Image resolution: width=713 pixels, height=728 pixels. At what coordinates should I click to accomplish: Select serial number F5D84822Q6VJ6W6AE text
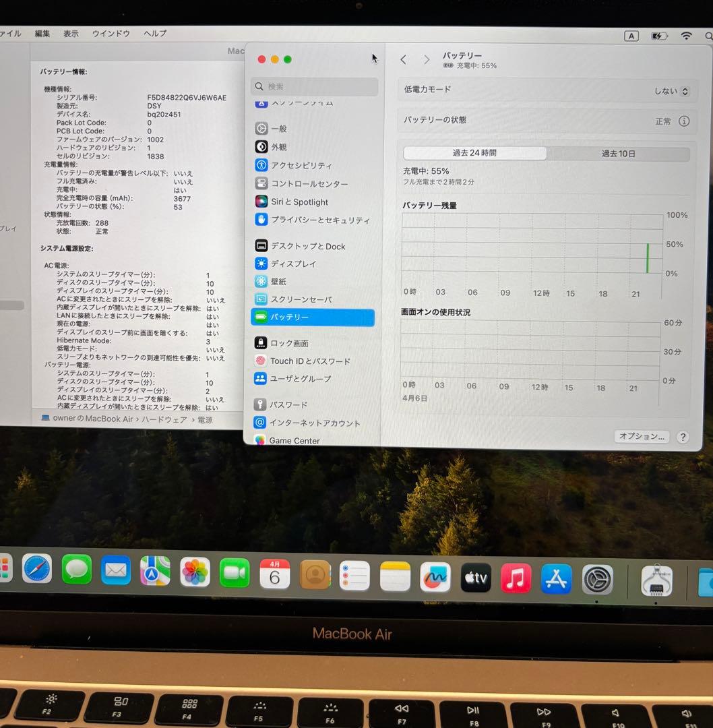coord(187,98)
